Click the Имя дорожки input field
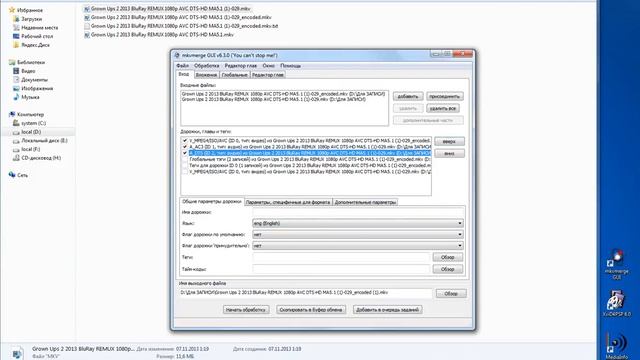Viewport: 640px width, 360px height. (x=358, y=212)
